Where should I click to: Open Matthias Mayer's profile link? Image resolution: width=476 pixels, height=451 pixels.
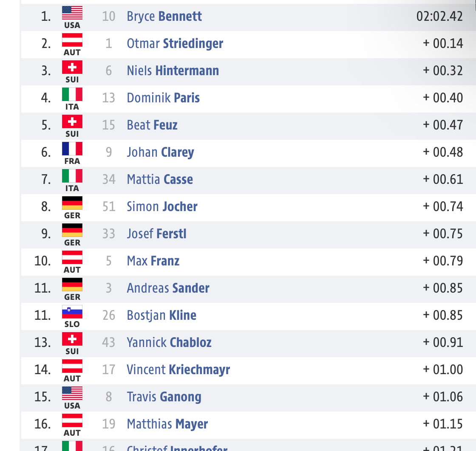167,424
